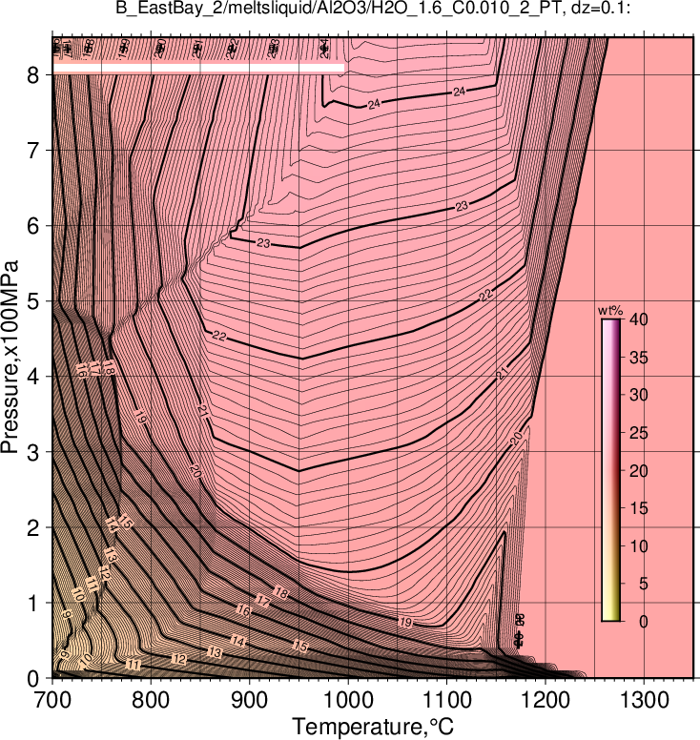Click pressure axis tick label 2

32,527
